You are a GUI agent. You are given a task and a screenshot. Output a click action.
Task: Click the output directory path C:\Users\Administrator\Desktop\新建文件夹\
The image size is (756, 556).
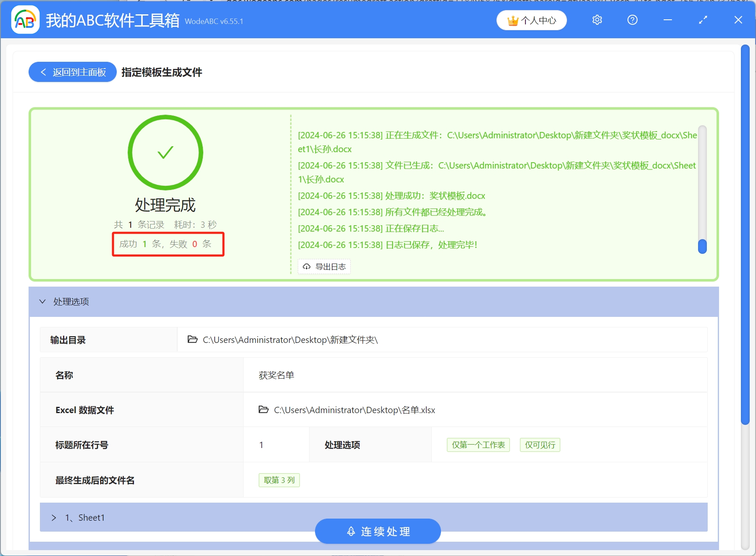290,340
